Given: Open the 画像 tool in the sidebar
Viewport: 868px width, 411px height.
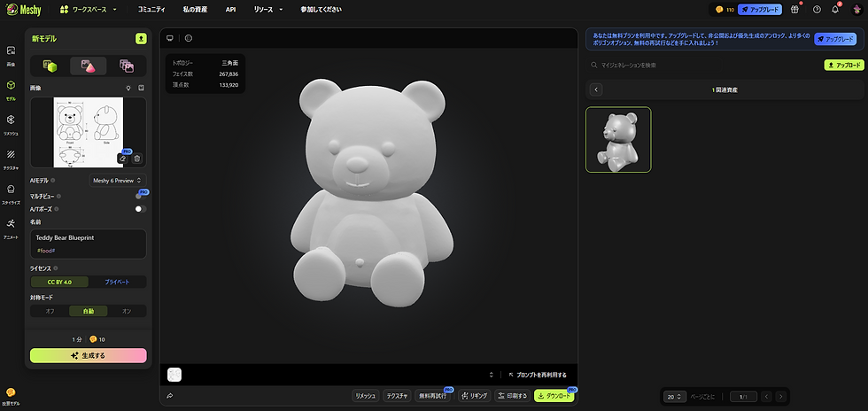Looking at the screenshot, I should point(11,54).
